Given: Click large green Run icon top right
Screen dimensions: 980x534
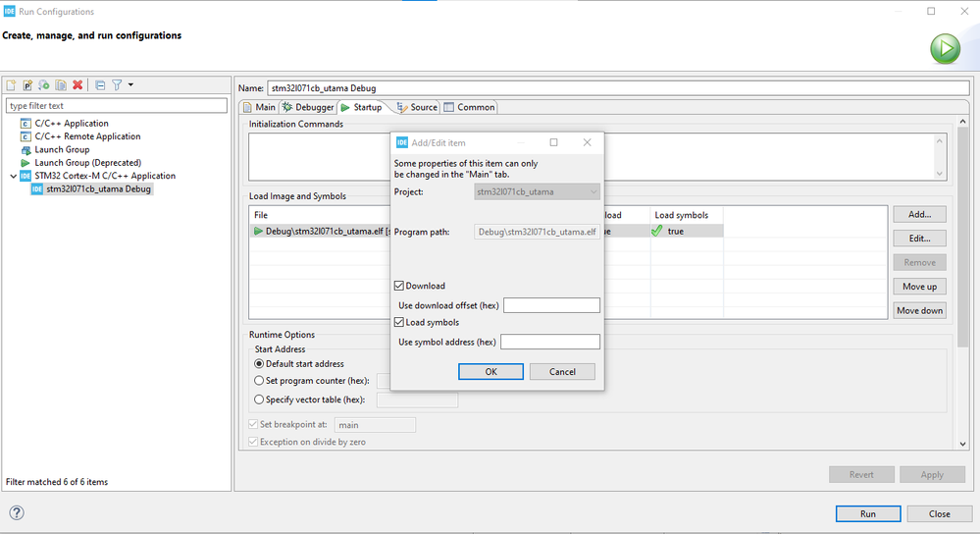Looking at the screenshot, I should (945, 49).
